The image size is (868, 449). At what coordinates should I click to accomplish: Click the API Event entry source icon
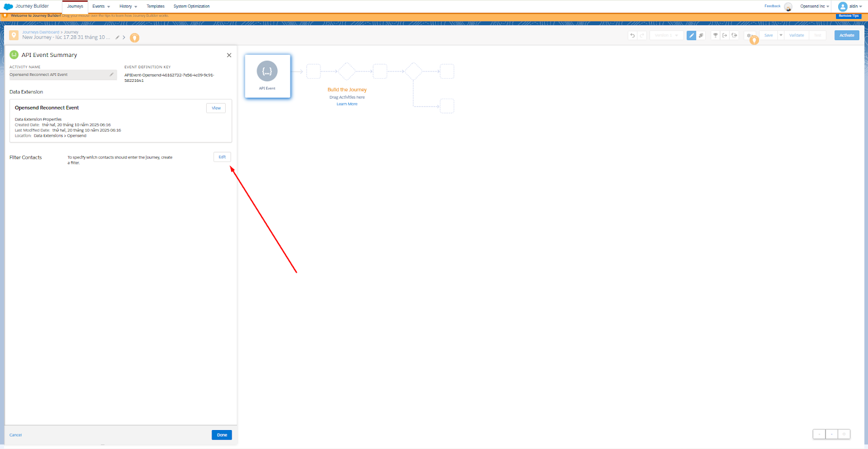tap(267, 72)
